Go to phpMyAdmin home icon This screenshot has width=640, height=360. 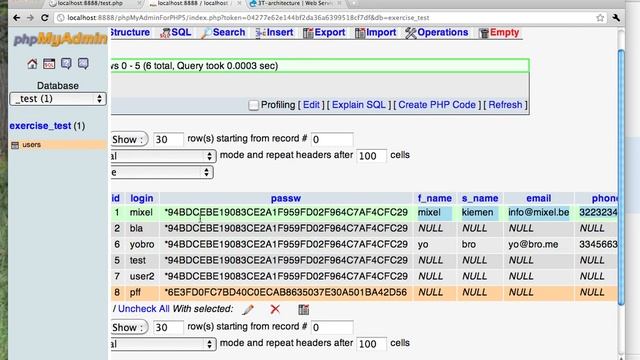click(x=32, y=64)
